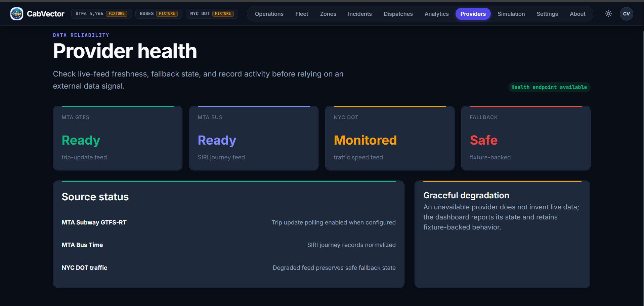Open Settings from the navigation bar
This screenshot has width=644, height=306.
coord(547,14)
